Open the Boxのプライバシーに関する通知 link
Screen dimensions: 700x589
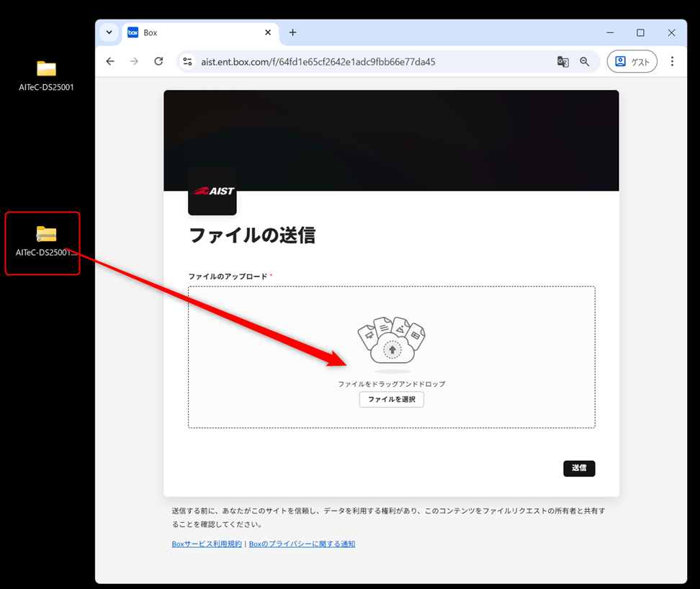pos(302,544)
